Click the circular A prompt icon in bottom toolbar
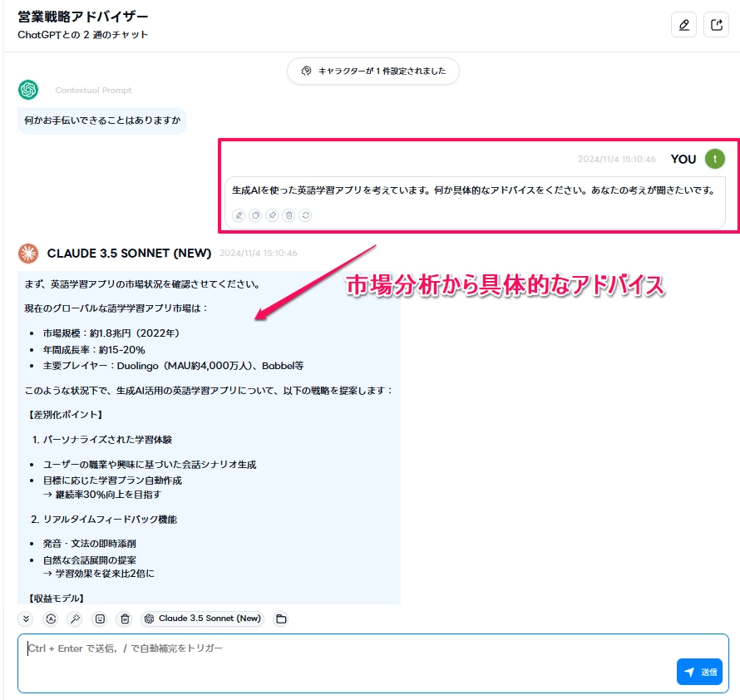740x700 pixels. point(51,619)
